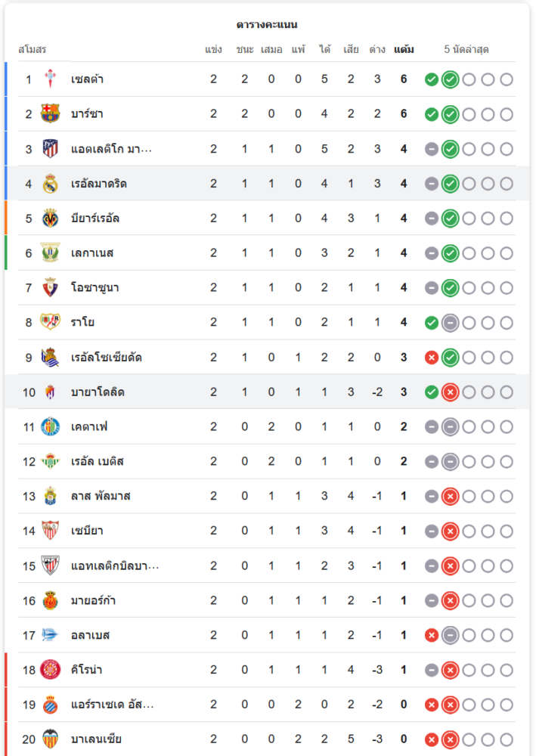The width and height of the screenshot is (536, 756).
Task: Click the Valencia bat crest icon
Action: point(50,739)
